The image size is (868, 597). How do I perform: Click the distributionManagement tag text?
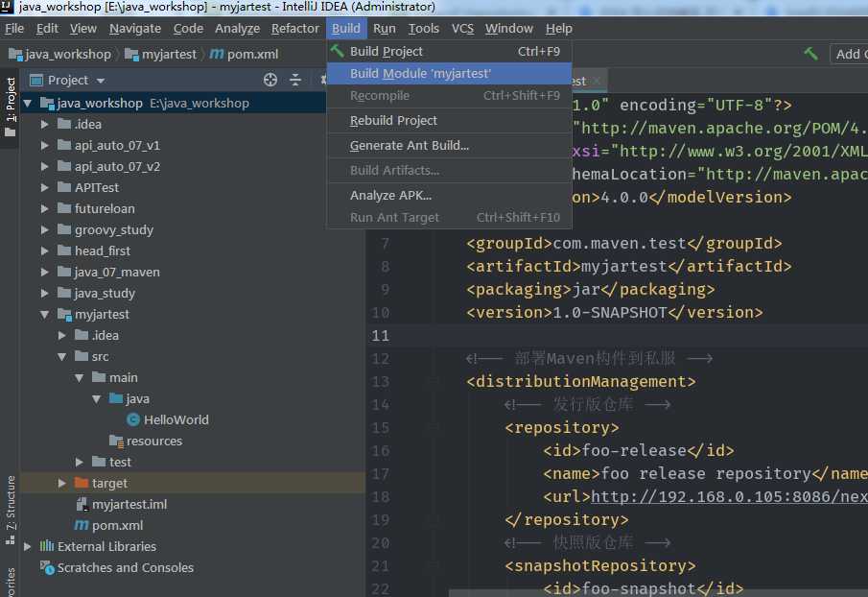[580, 382]
